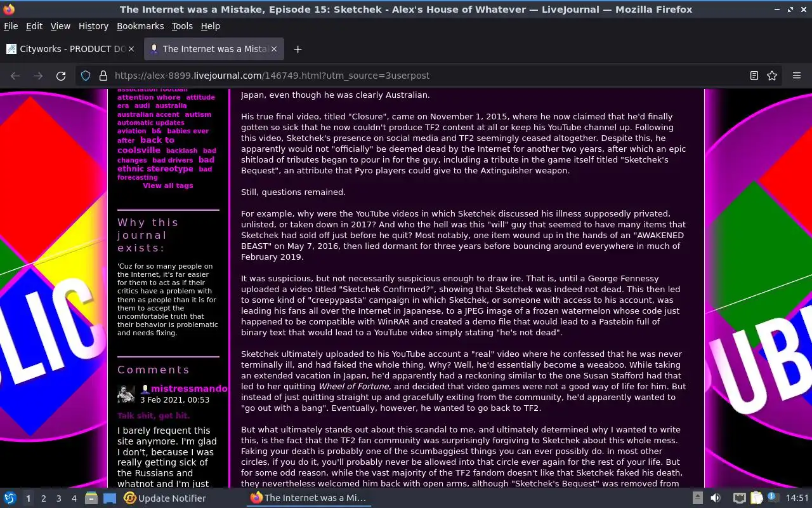The image size is (812, 508).
Task: Switch to workspace 1
Action: tap(28, 498)
